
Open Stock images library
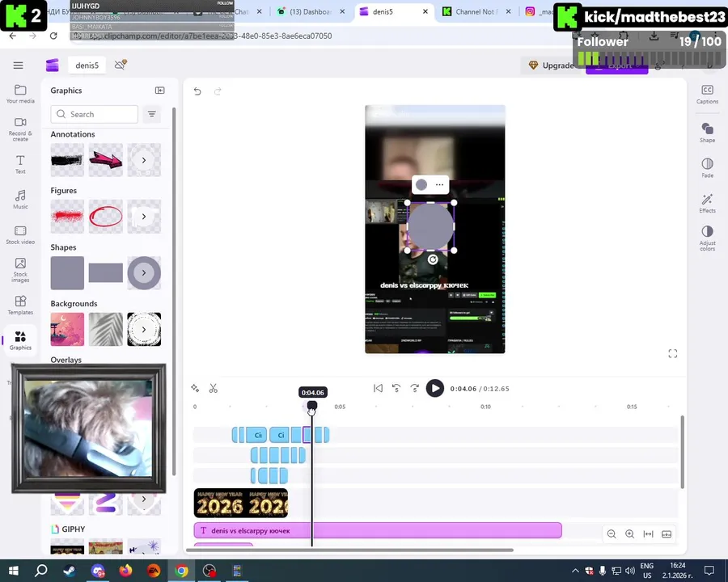click(20, 270)
